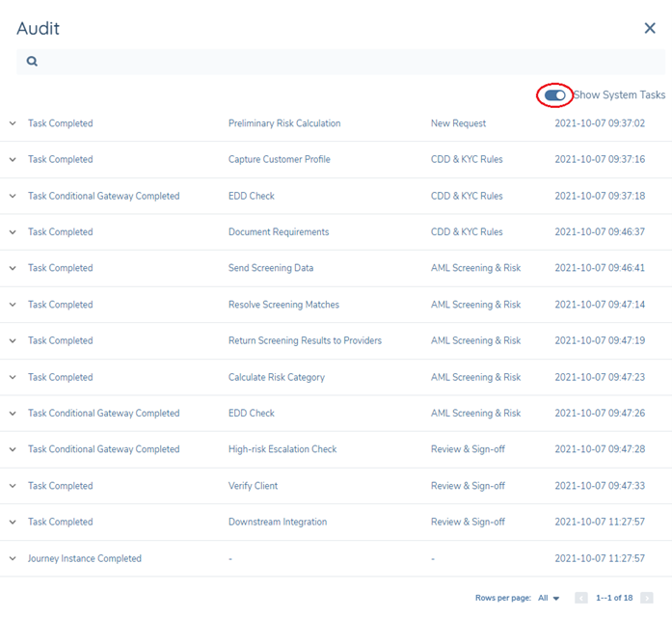672x618 pixels.
Task: Open the Rows per page dropdown
Action: click(551, 599)
